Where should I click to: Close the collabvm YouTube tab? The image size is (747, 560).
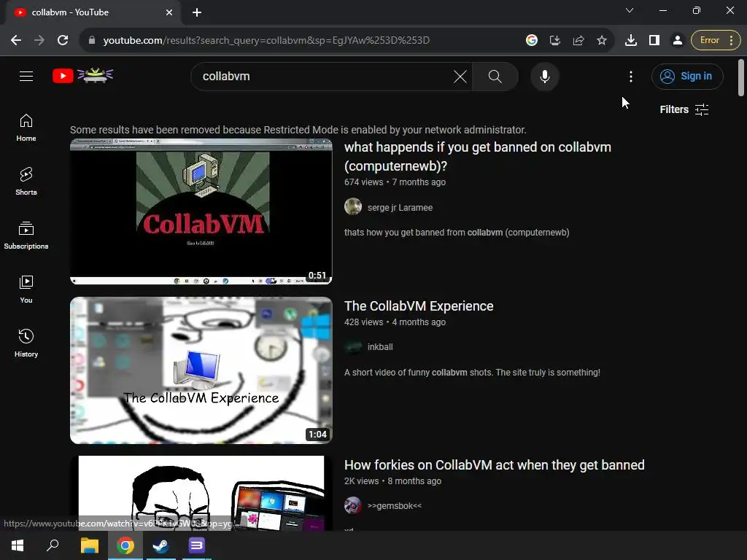point(169,12)
